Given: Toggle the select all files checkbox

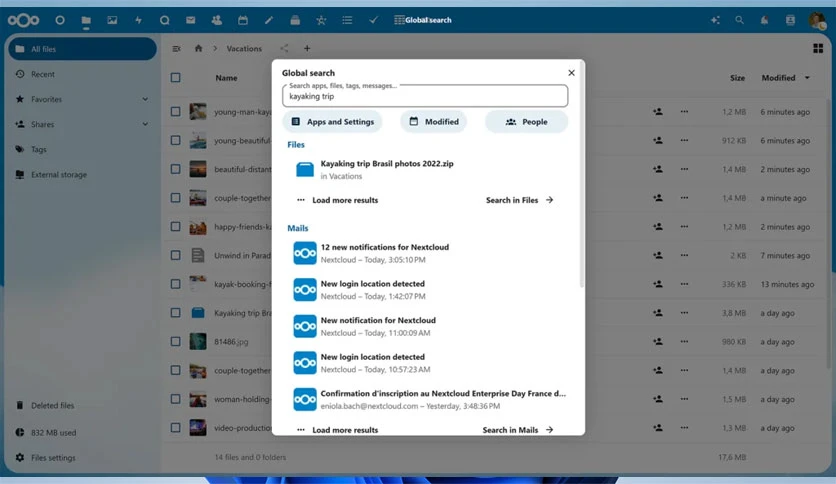Looking at the screenshot, I should pos(175,78).
